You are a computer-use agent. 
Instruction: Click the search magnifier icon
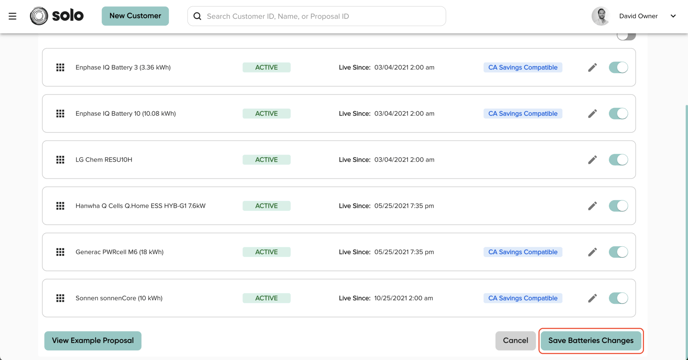click(197, 16)
